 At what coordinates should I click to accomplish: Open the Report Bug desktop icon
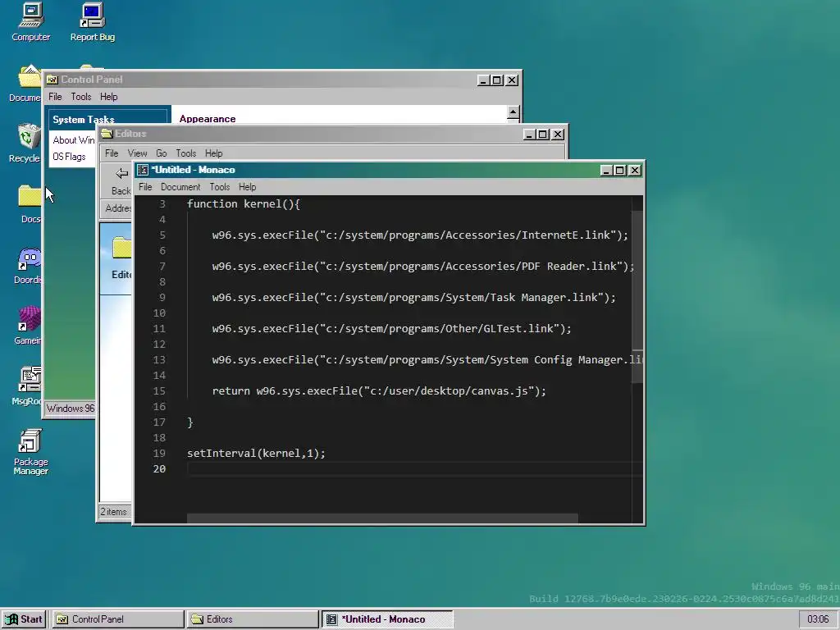92,22
